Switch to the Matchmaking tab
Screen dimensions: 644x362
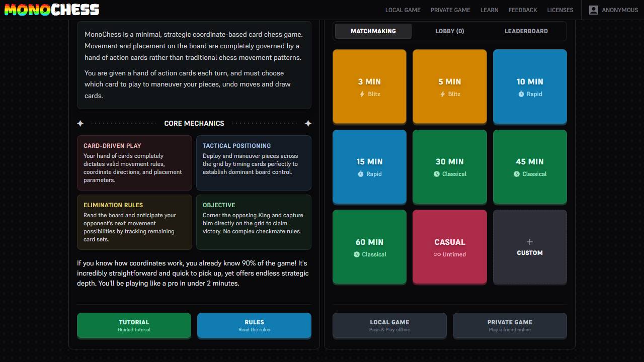[x=373, y=31]
